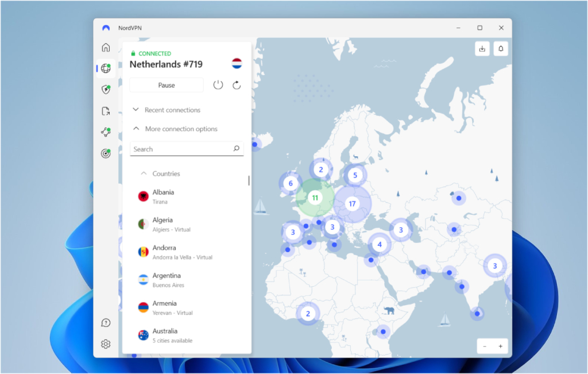
Task: Open downloads using the download icon
Action: (x=482, y=49)
